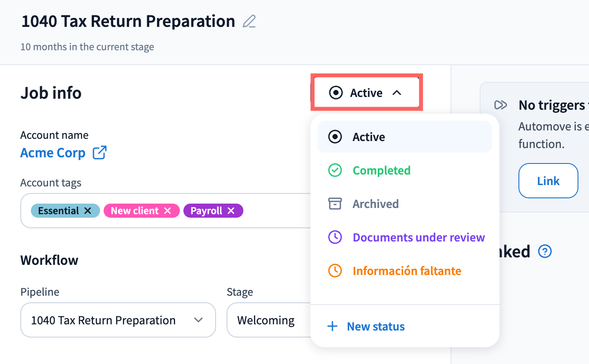
Task: Open the Stage dropdown showing Welcoming
Action: tap(269, 320)
